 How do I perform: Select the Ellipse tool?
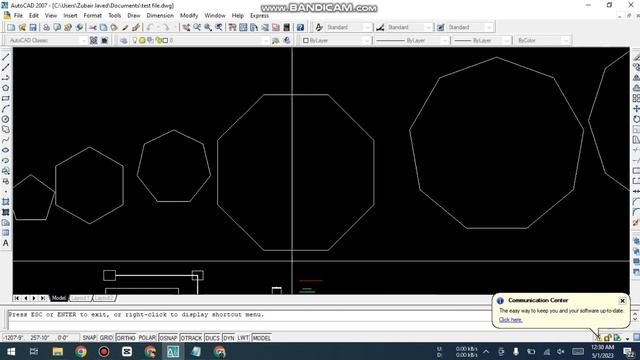pos(6,150)
